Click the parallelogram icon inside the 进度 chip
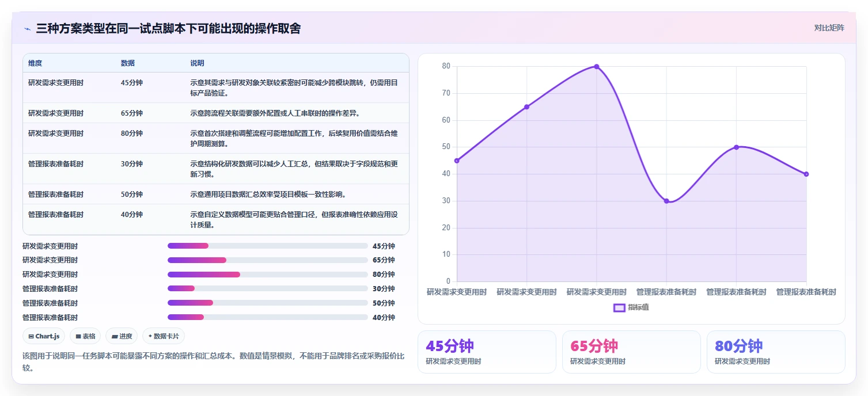868x396 pixels. click(x=115, y=336)
